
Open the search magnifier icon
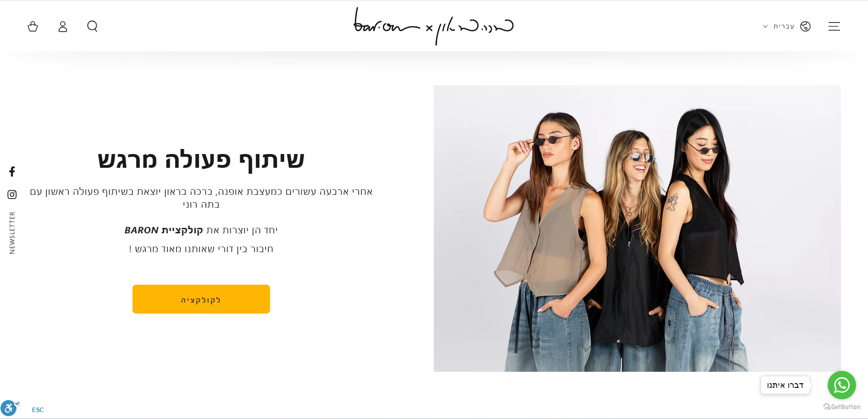click(x=92, y=26)
